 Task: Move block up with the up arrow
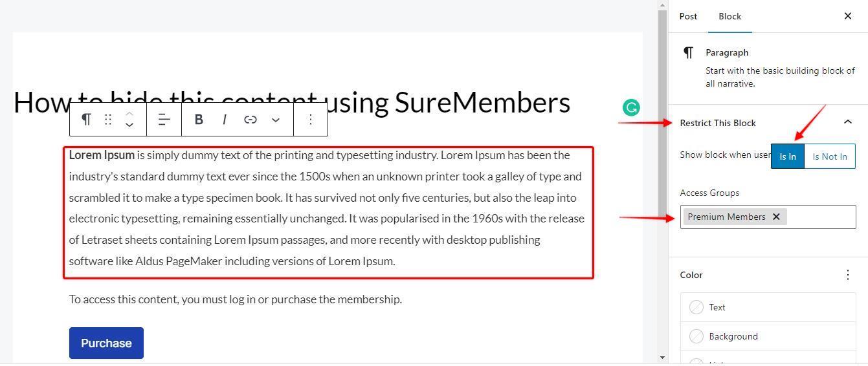[129, 113]
